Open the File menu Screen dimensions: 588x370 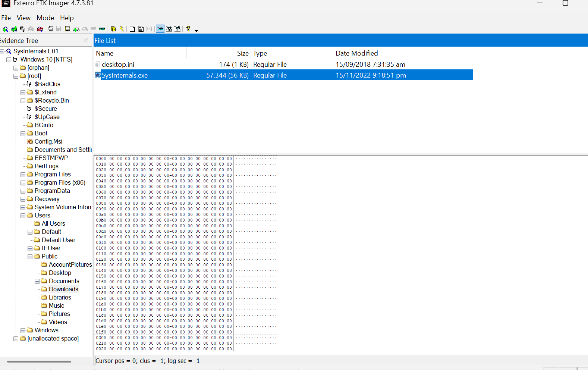6,18
